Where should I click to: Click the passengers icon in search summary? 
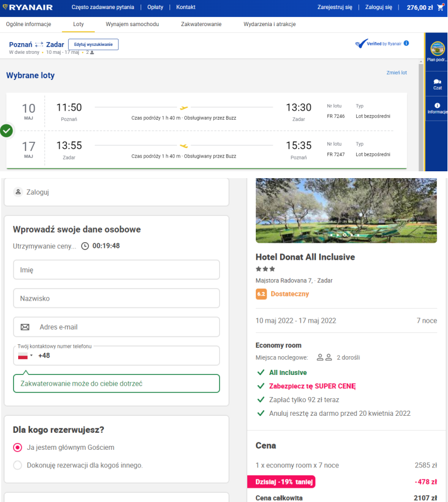[92, 53]
